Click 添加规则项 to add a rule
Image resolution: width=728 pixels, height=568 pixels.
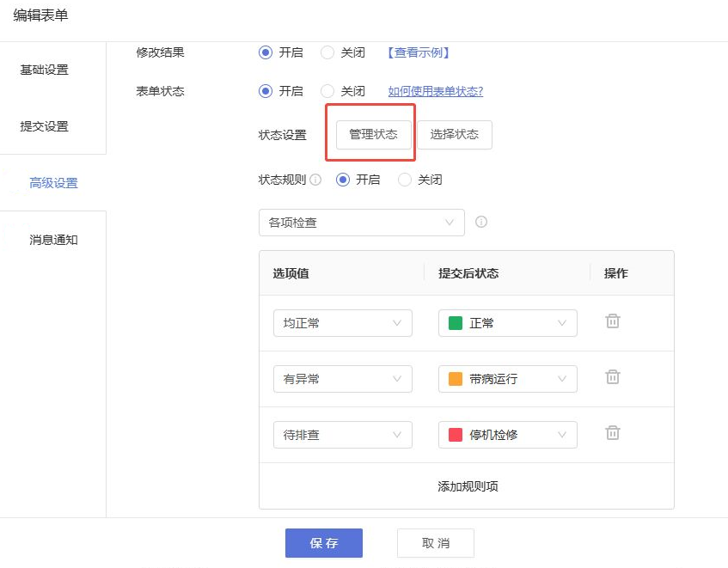tap(468, 486)
